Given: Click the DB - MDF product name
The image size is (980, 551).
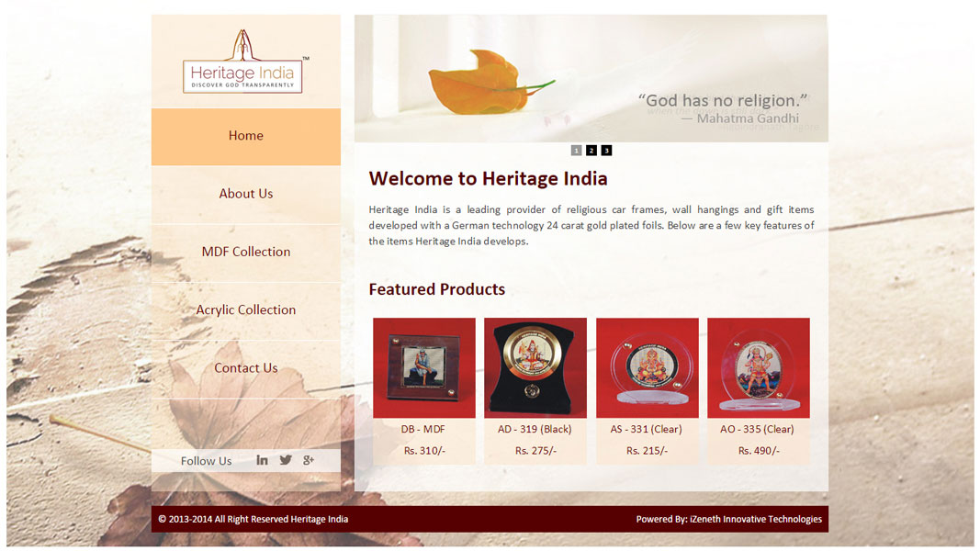Looking at the screenshot, I should pos(423,429).
